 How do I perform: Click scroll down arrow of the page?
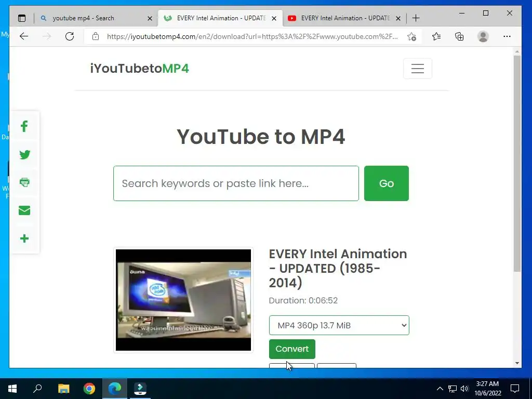517,363
